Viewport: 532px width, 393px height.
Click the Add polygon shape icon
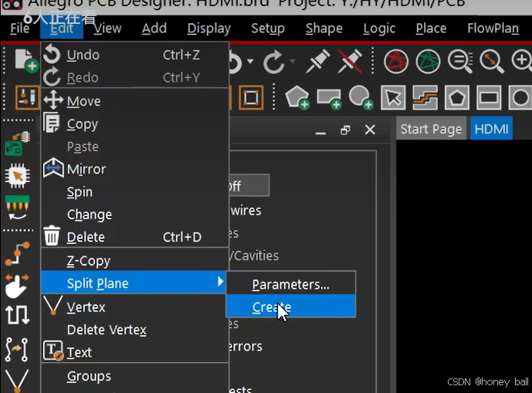tap(297, 97)
